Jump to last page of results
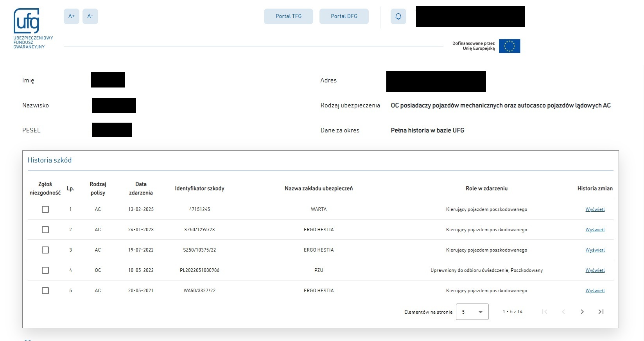The height and width of the screenshot is (341, 644). pos(601,312)
